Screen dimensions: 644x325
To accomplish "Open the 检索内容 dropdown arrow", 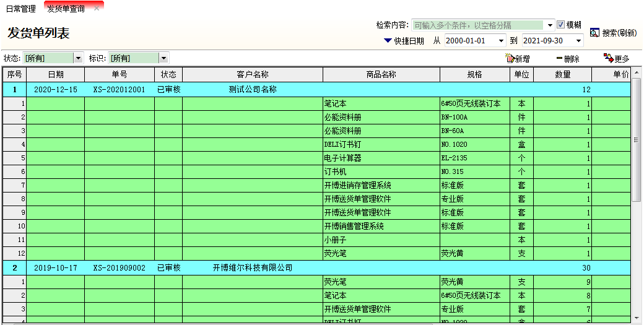I will click(x=550, y=25).
